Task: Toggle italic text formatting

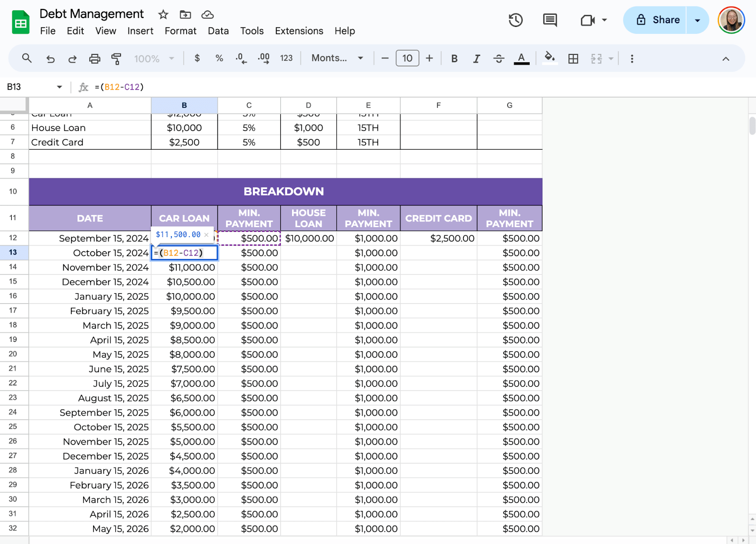Action: pyautogui.click(x=476, y=59)
